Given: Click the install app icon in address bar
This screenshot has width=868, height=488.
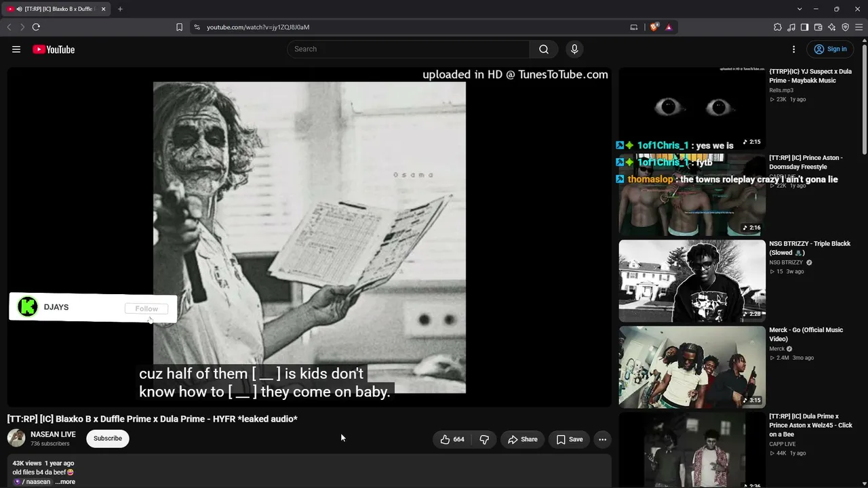Looking at the screenshot, I should (634, 27).
